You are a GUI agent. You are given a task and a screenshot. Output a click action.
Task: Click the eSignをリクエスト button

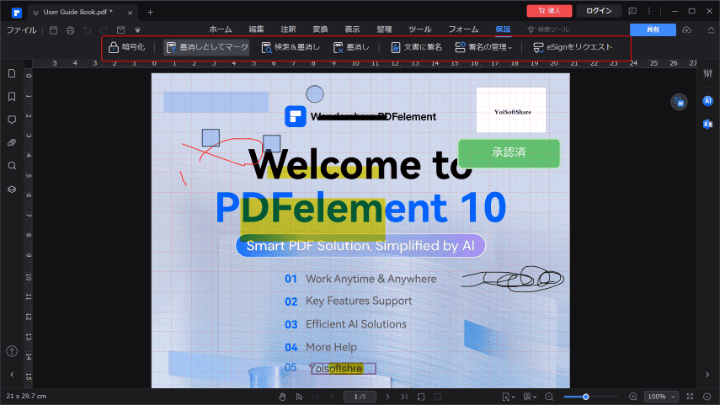pos(573,47)
